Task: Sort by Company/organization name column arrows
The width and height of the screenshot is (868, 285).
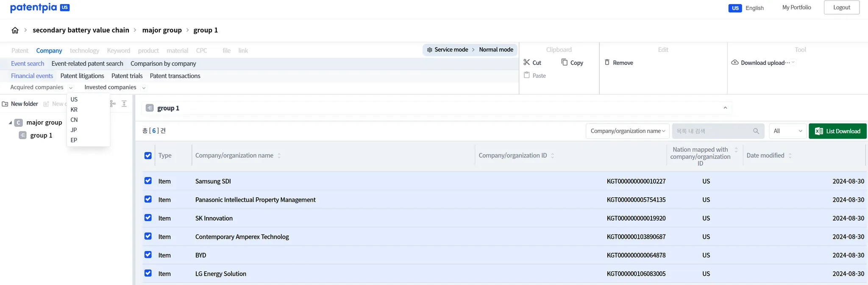Action: pos(279,156)
